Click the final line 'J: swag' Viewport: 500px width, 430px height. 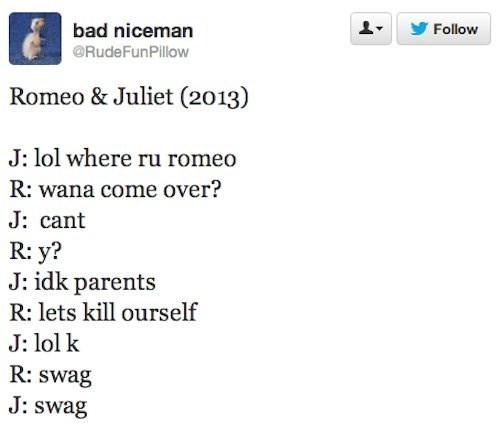[x=48, y=407]
